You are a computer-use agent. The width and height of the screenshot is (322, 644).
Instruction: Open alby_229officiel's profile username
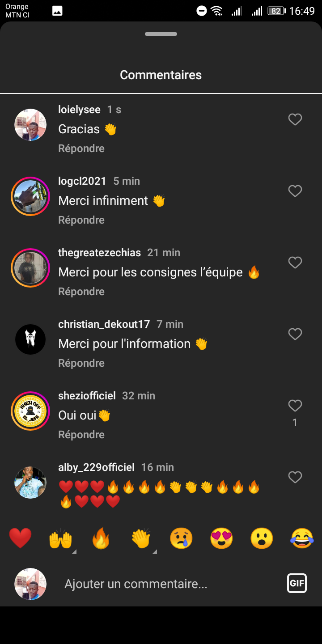point(96,467)
